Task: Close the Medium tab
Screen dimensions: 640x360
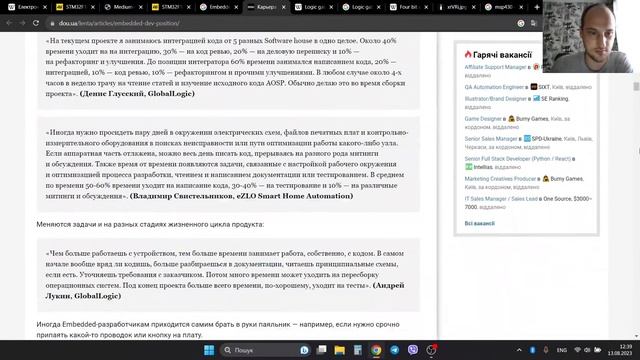Action: click(x=141, y=7)
